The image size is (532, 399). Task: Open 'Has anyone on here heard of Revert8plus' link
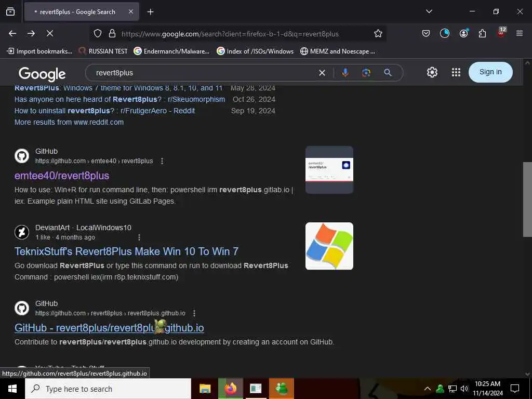119,99
